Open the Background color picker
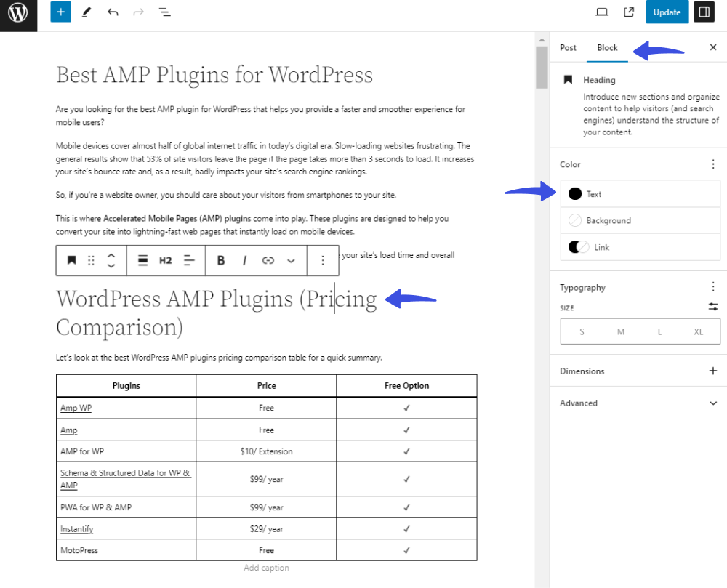The image size is (727, 588). (x=640, y=220)
